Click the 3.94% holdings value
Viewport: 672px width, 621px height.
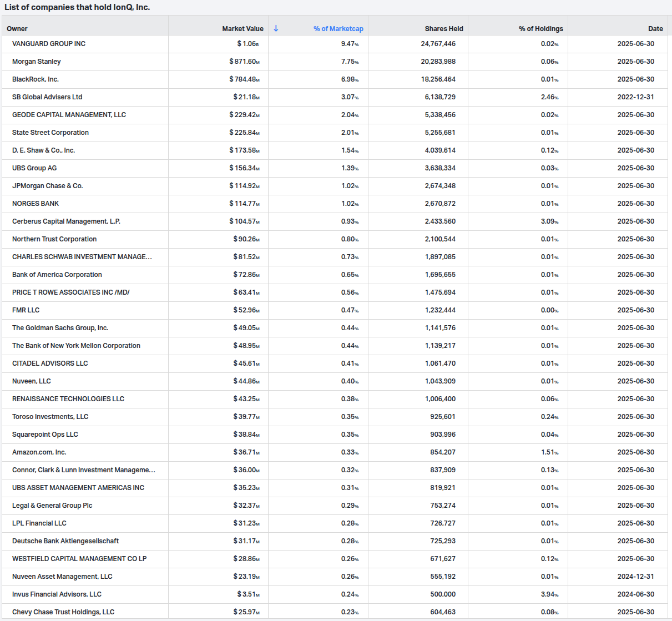coord(550,594)
